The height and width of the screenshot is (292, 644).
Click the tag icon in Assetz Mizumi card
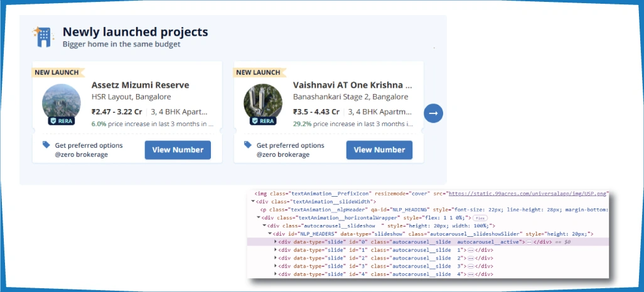click(46, 145)
